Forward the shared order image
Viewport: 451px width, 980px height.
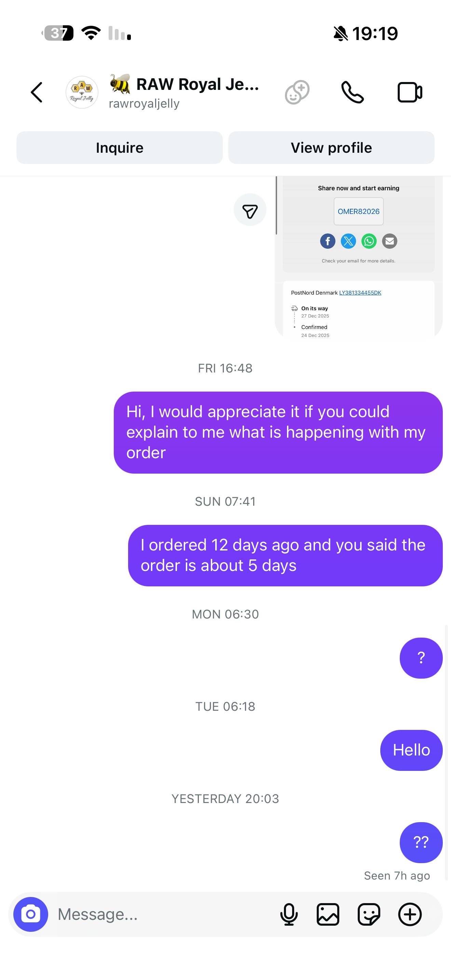click(250, 210)
